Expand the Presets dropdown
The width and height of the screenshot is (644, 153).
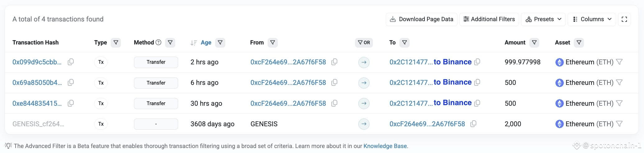[x=543, y=19]
